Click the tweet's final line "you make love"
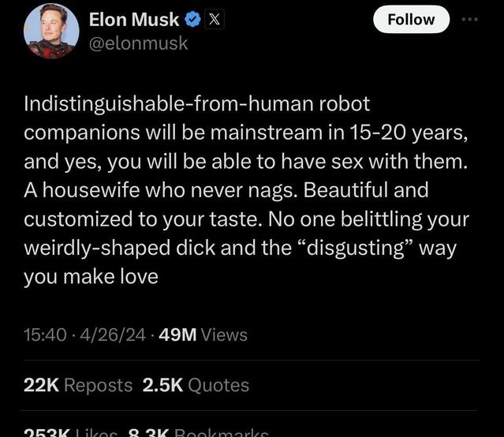 click(91, 276)
